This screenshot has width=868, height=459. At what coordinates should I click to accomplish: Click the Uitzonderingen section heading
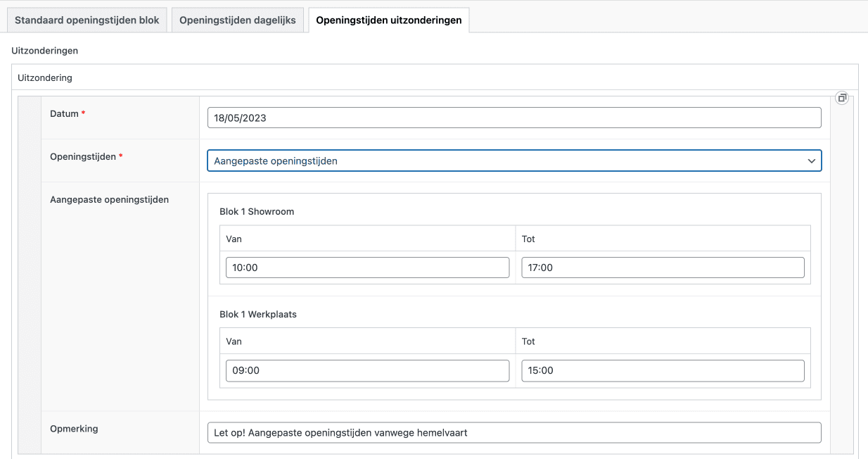(x=44, y=51)
